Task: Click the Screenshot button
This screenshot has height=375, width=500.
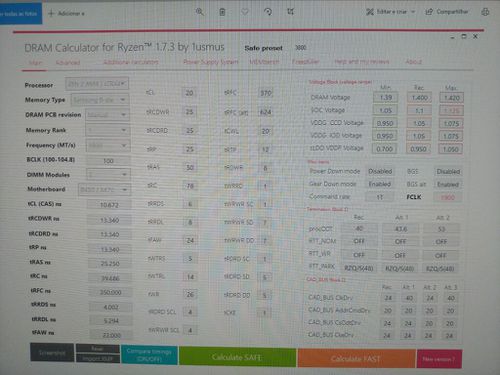Action: point(52,353)
